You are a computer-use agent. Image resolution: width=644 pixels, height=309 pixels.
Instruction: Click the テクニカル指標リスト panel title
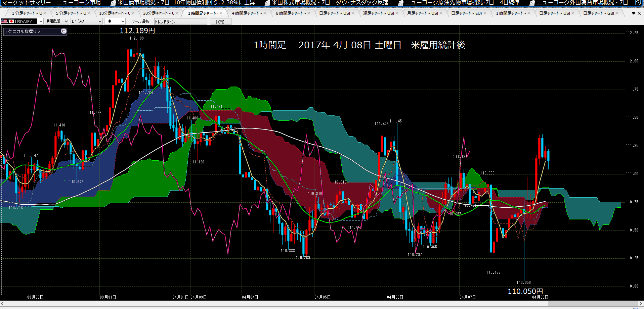pyautogui.click(x=25, y=31)
